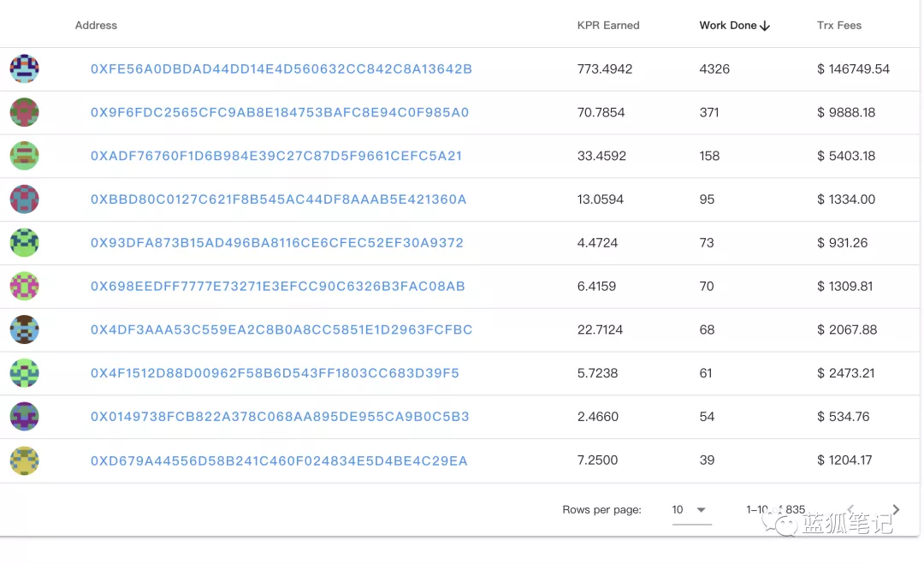Screen dimensions: 924x564
Task: Click avatar beside address 0X93DFA873B15AD496
Action: (25, 243)
